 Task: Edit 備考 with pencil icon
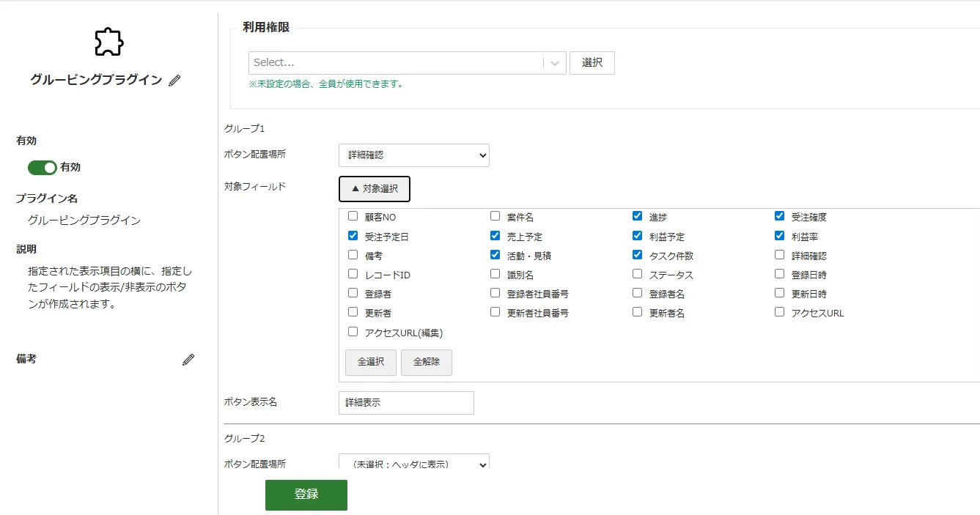pyautogui.click(x=188, y=360)
